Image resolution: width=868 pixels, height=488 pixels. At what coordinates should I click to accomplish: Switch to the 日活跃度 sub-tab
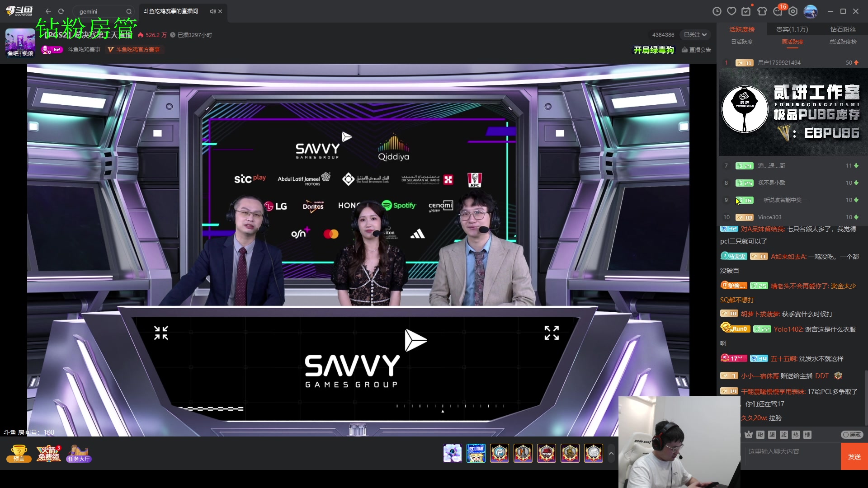(x=742, y=42)
